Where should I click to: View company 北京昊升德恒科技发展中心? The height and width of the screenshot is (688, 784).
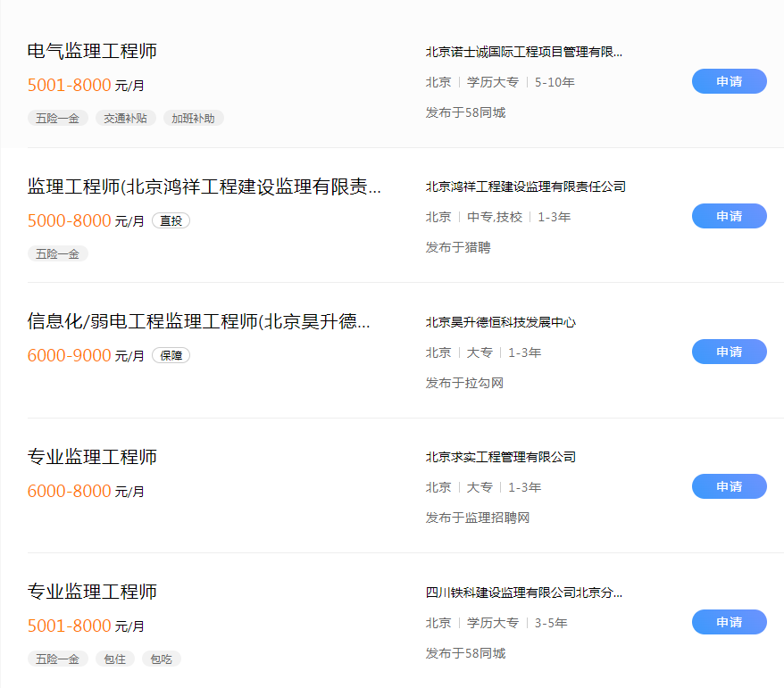(x=500, y=322)
